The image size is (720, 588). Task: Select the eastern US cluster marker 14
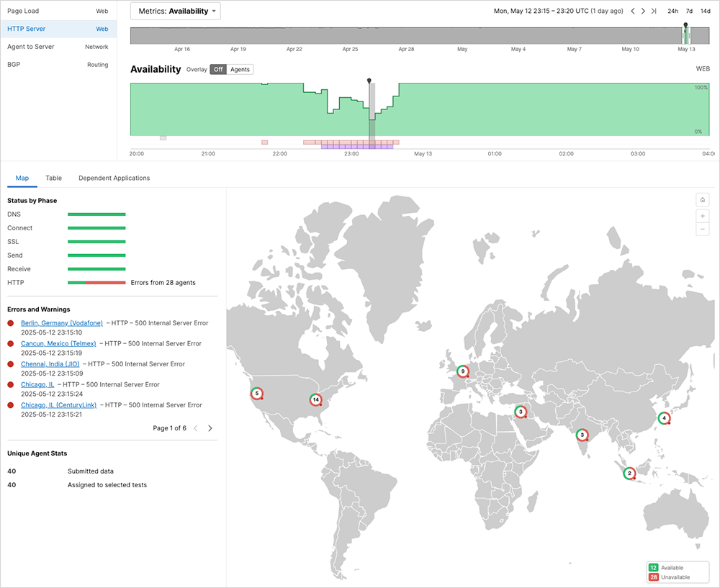pos(315,399)
